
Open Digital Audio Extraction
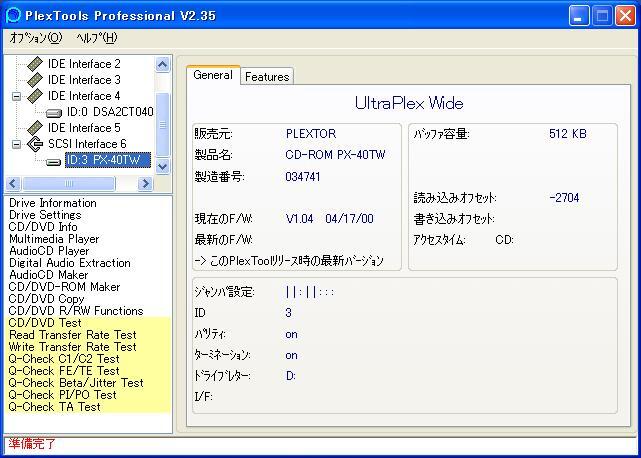[x=69, y=263]
